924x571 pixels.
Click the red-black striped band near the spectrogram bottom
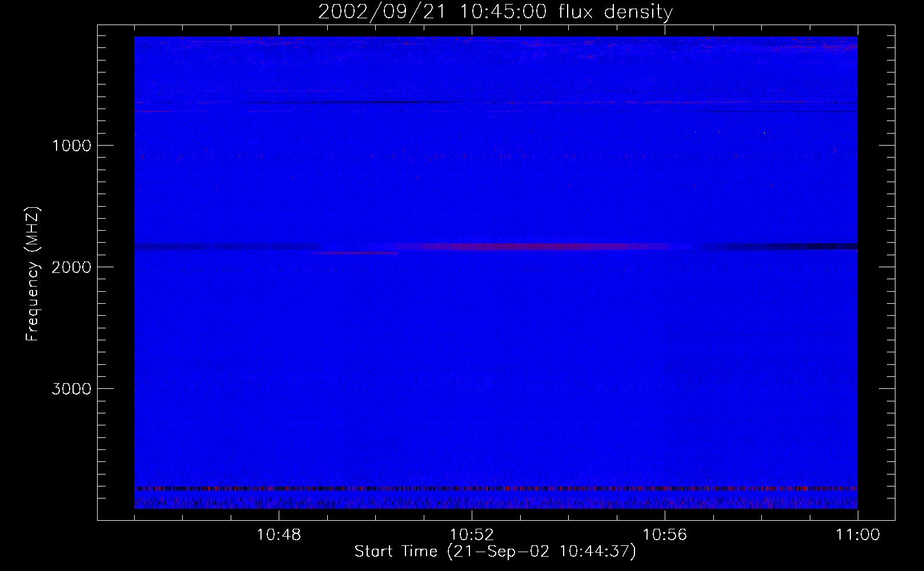coord(496,489)
